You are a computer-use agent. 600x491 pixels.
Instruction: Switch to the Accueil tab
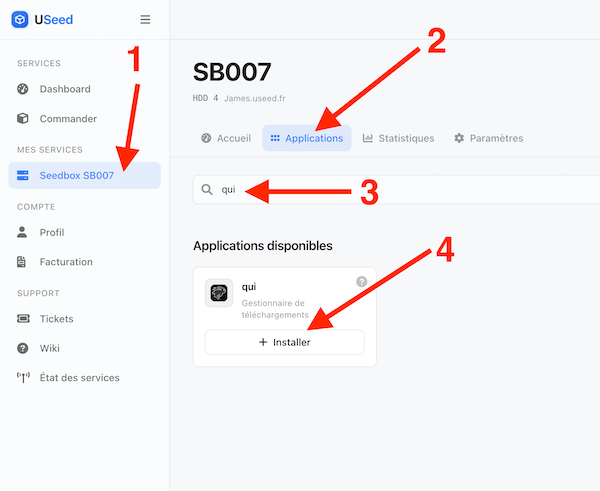[x=226, y=138]
